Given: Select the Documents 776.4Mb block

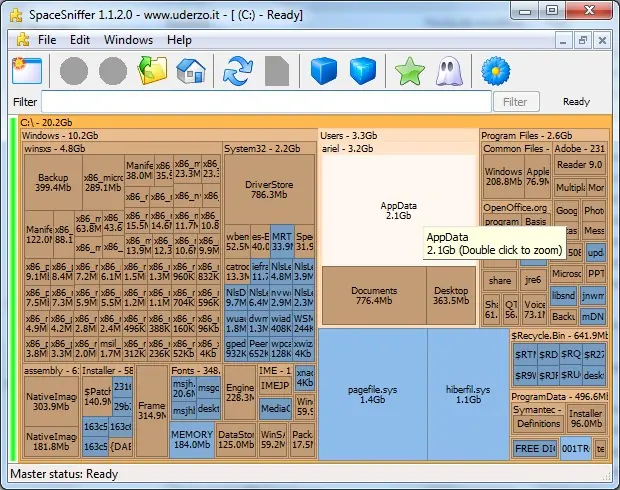Looking at the screenshot, I should (x=374, y=295).
